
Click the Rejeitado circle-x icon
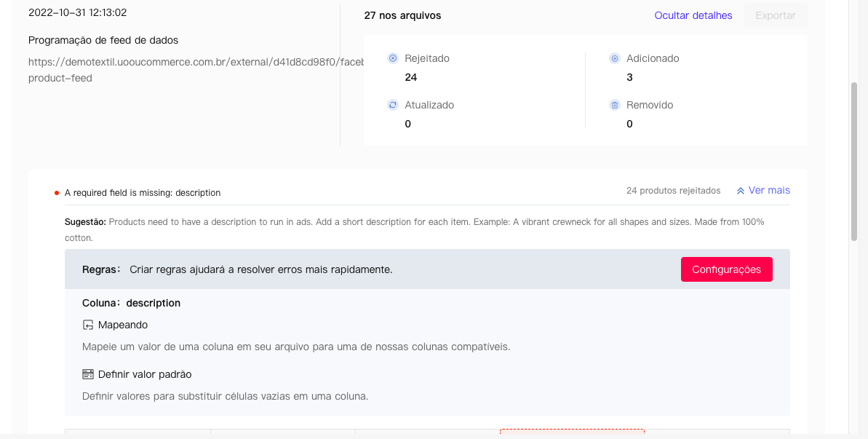tap(393, 58)
